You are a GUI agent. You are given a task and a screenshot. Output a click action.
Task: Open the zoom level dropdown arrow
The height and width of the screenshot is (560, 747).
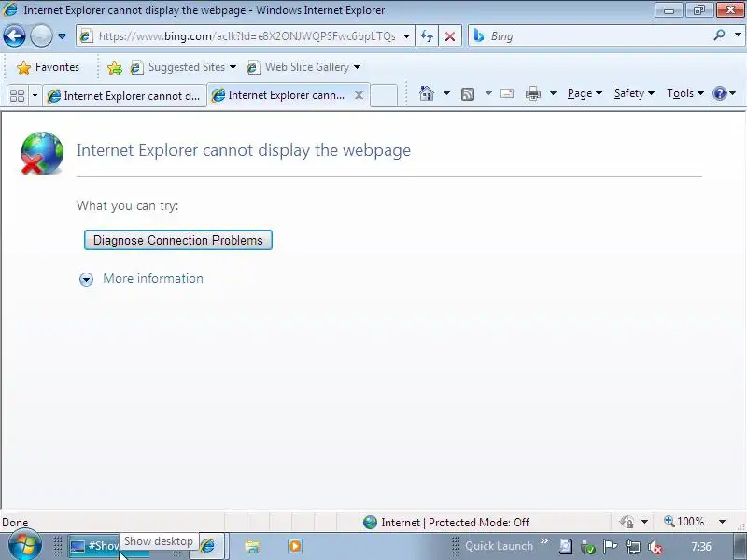[722, 522]
